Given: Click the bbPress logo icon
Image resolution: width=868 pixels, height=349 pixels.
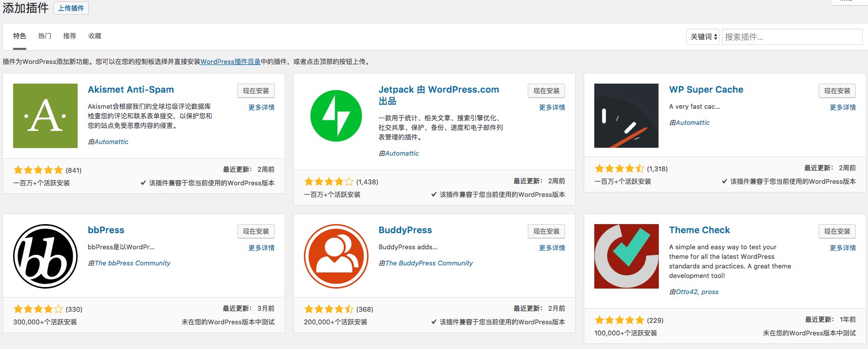Looking at the screenshot, I should (45, 256).
